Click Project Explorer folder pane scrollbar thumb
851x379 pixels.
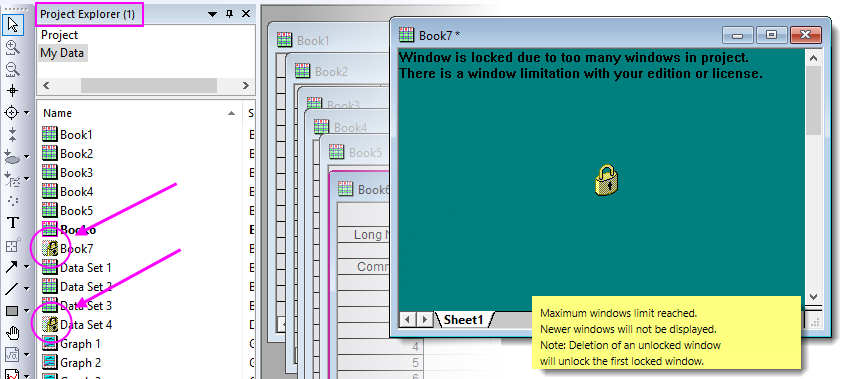(149, 85)
